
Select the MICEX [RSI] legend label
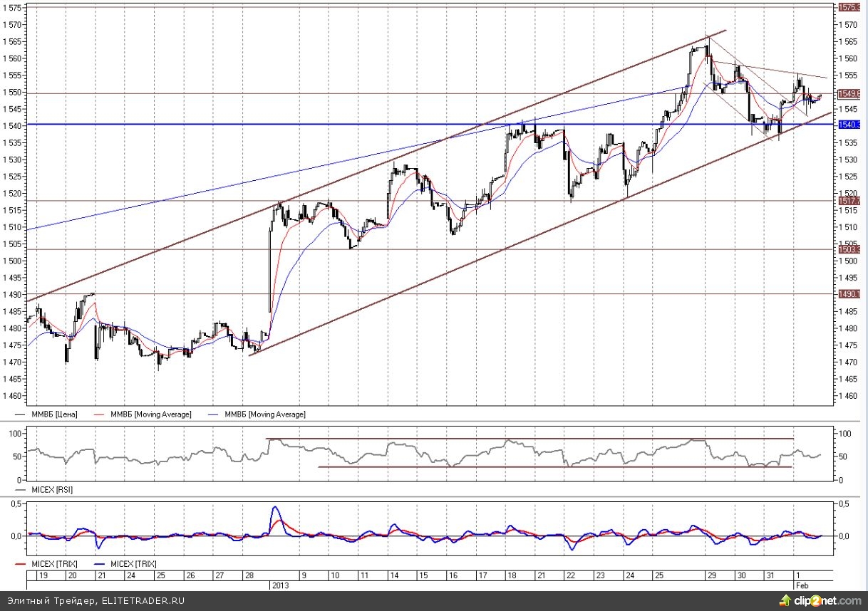click(53, 490)
